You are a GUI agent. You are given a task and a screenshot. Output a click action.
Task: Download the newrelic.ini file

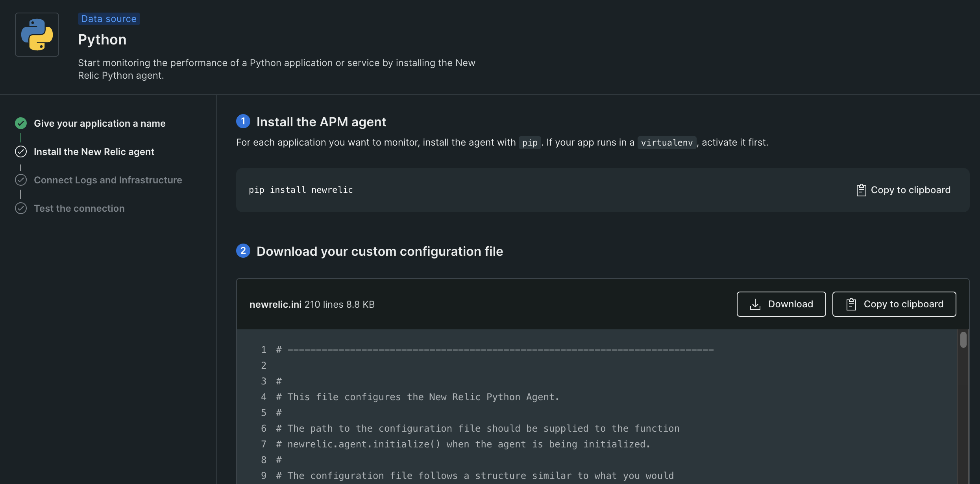[x=781, y=304]
